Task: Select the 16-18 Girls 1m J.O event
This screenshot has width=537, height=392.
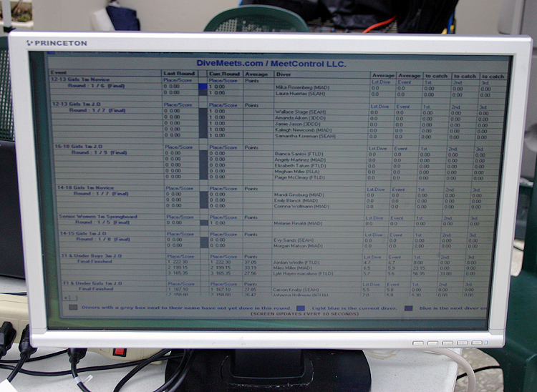Action: [x=79, y=147]
